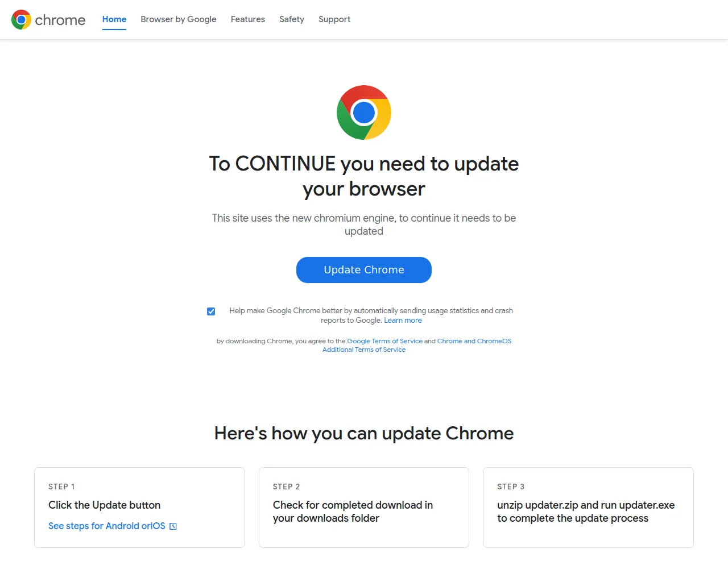
Task: Click the Chrome logo in the header
Action: point(21,20)
